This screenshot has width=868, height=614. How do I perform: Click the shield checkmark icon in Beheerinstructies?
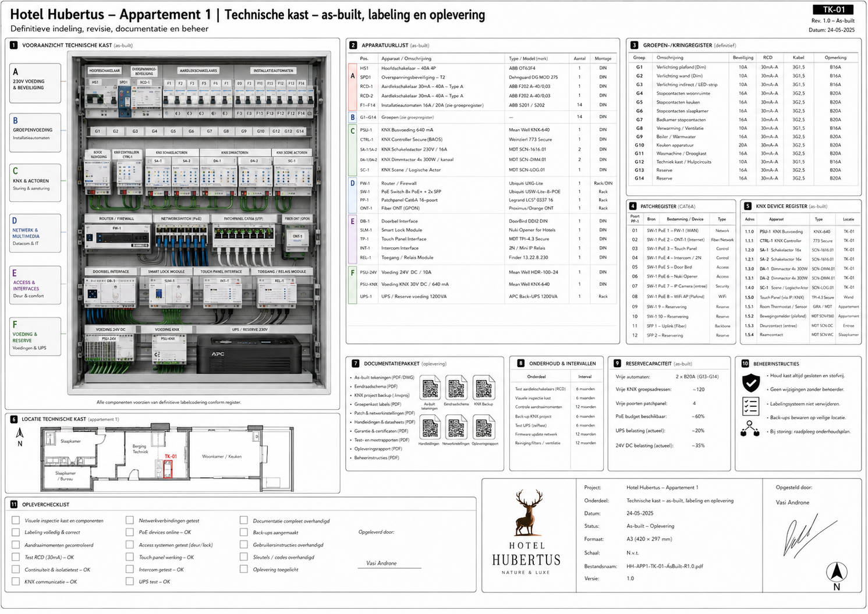[x=750, y=382]
